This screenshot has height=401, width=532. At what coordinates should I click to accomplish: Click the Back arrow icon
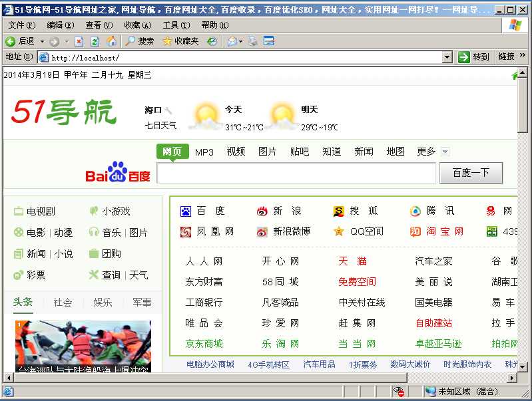tap(10, 41)
